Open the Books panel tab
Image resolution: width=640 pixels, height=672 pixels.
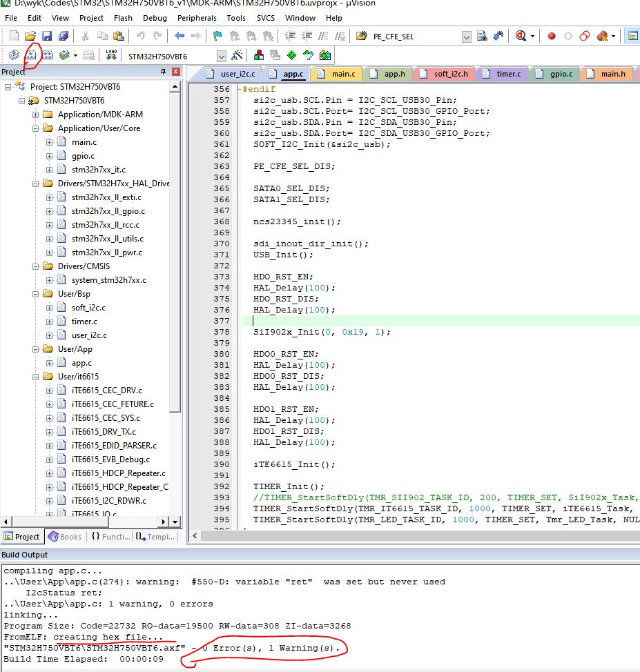[x=65, y=537]
